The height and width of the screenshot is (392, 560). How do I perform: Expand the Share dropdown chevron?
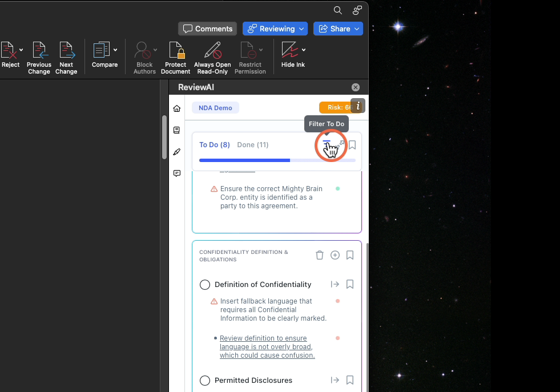click(357, 29)
